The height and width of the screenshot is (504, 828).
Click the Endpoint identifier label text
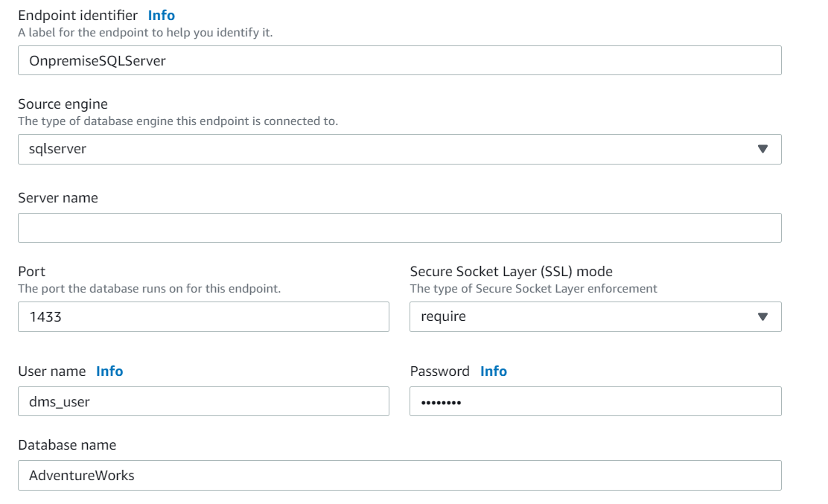[x=77, y=15]
